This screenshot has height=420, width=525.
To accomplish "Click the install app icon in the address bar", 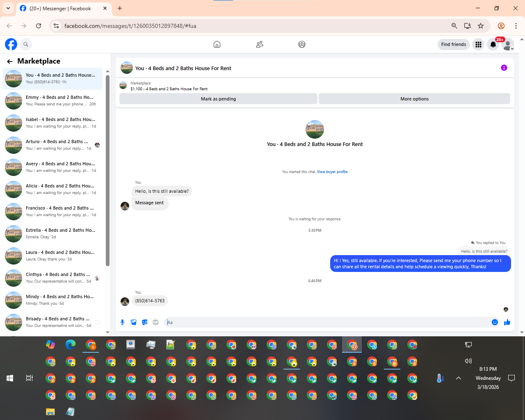I will coord(468,26).
